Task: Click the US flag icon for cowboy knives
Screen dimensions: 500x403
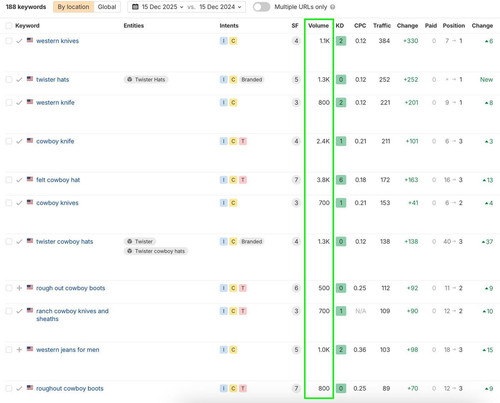Action: [x=30, y=202]
